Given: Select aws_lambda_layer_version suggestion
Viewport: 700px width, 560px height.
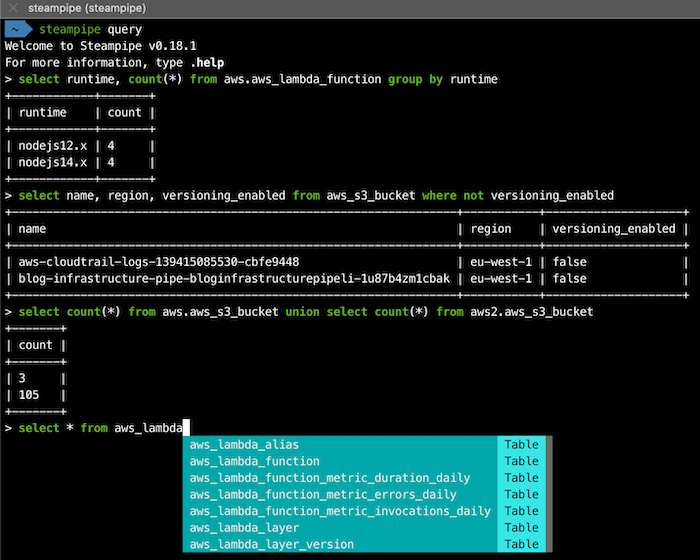Looking at the screenshot, I should pos(340,544).
